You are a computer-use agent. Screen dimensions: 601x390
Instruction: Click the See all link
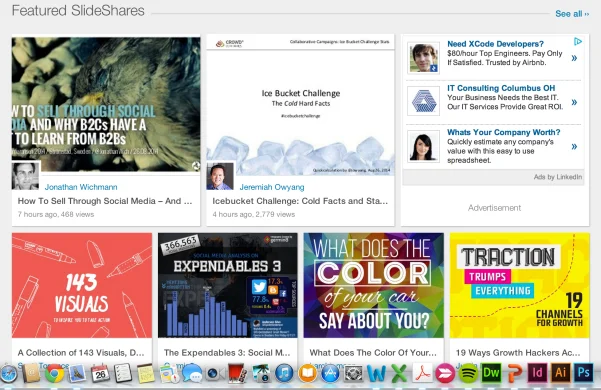pos(572,14)
